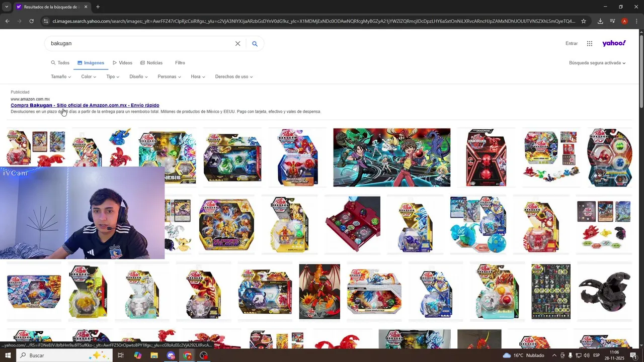The image size is (644, 362).
Task: Switch ESP keyboard language indicator
Action: click(x=596, y=355)
